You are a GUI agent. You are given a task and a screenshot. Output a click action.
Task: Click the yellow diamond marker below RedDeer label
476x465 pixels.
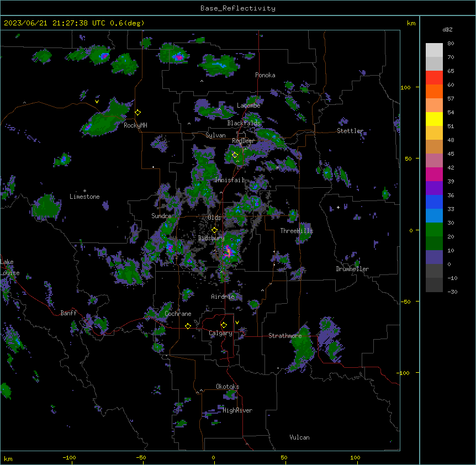(235, 155)
